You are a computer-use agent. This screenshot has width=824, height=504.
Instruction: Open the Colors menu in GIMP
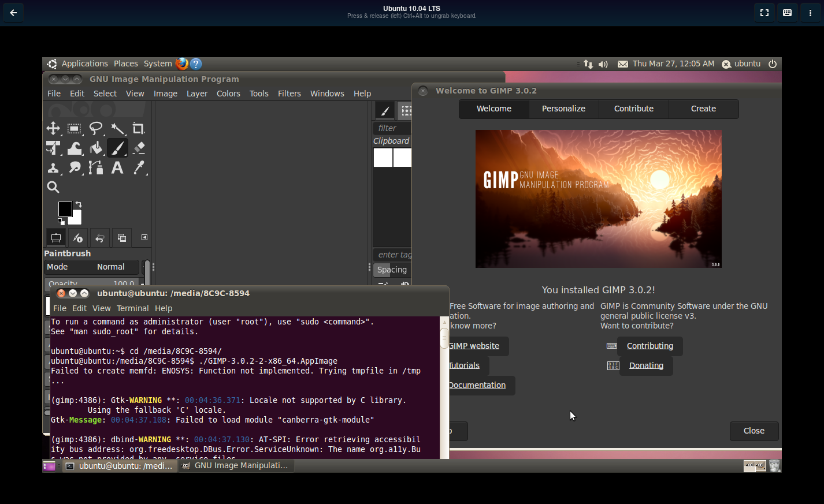228,94
